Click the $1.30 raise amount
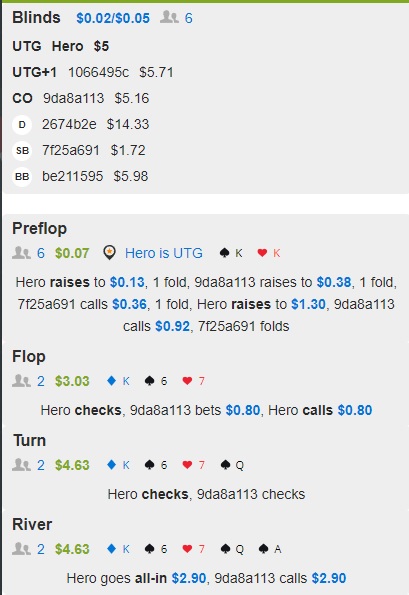The height and width of the screenshot is (595, 409). tap(308, 304)
